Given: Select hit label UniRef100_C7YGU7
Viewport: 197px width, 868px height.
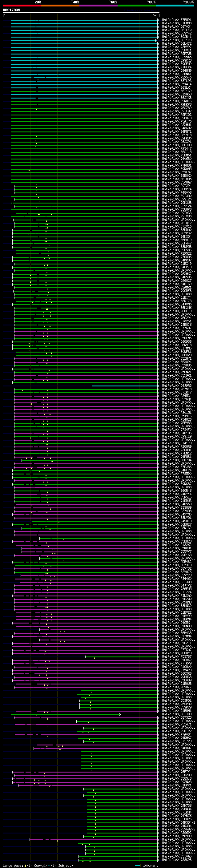Looking at the screenshot, I should click(x=177, y=328).
